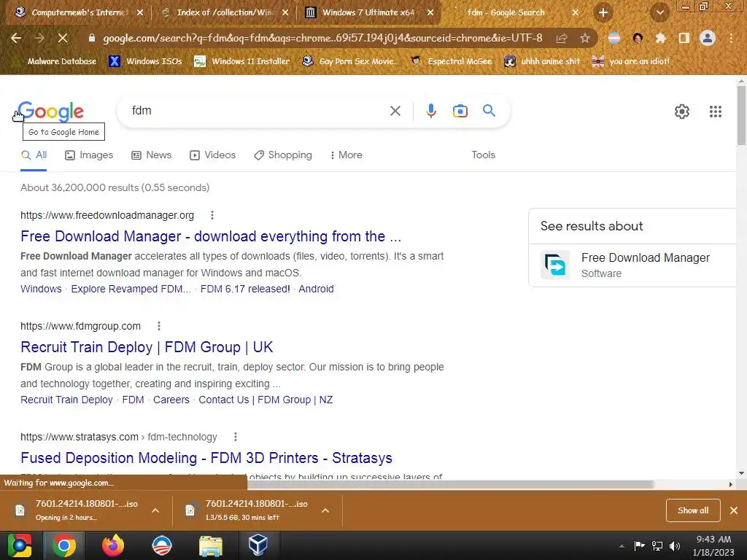Click the fdm search input field
This screenshot has width=747, height=560.
258,111
